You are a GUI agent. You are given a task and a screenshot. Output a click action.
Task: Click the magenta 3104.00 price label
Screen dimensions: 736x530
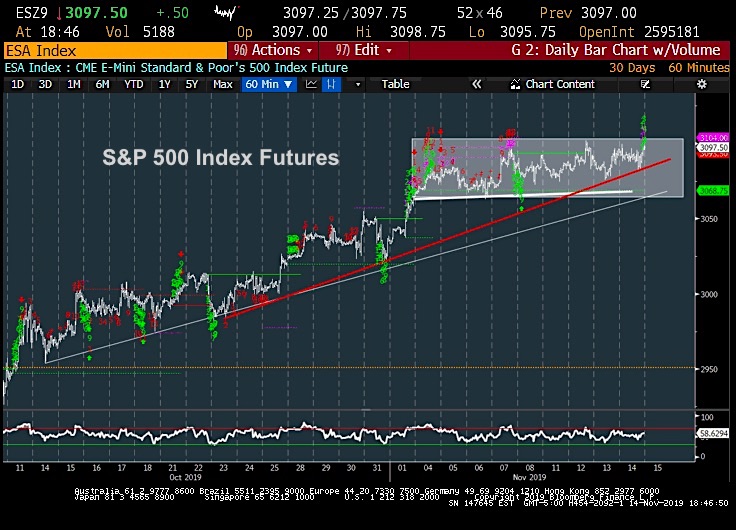coord(714,138)
